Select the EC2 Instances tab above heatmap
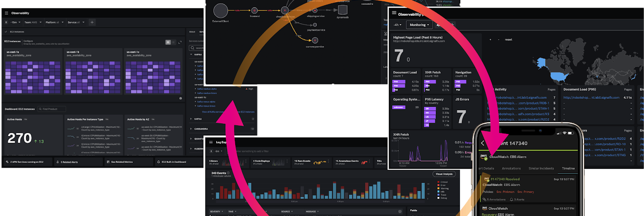This screenshot has height=216, width=644. click(x=17, y=32)
